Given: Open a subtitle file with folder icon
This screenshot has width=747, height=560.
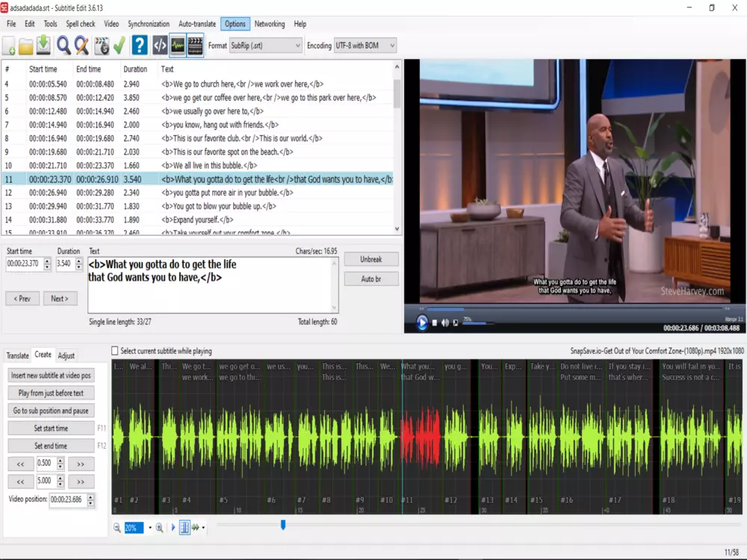Looking at the screenshot, I should click(26, 46).
